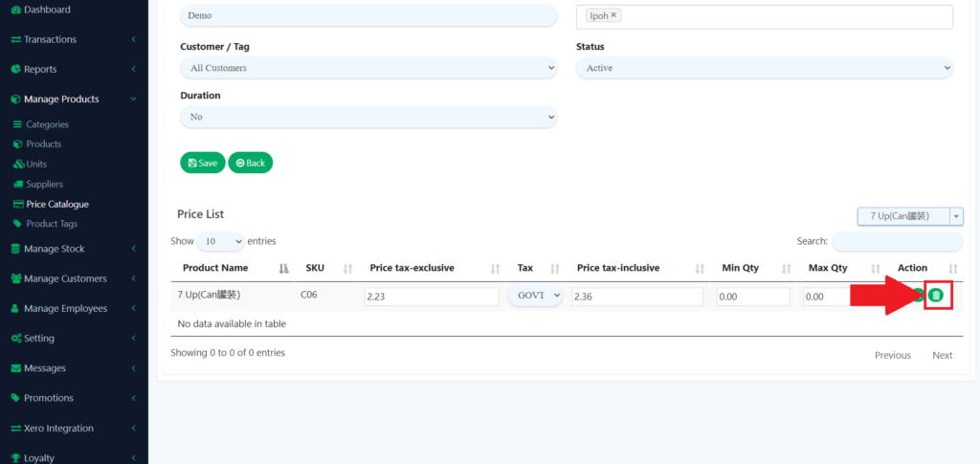Viewport: 980px width, 464px height.
Task: Click the Promotions tag icon in sidebar
Action: coord(15,398)
